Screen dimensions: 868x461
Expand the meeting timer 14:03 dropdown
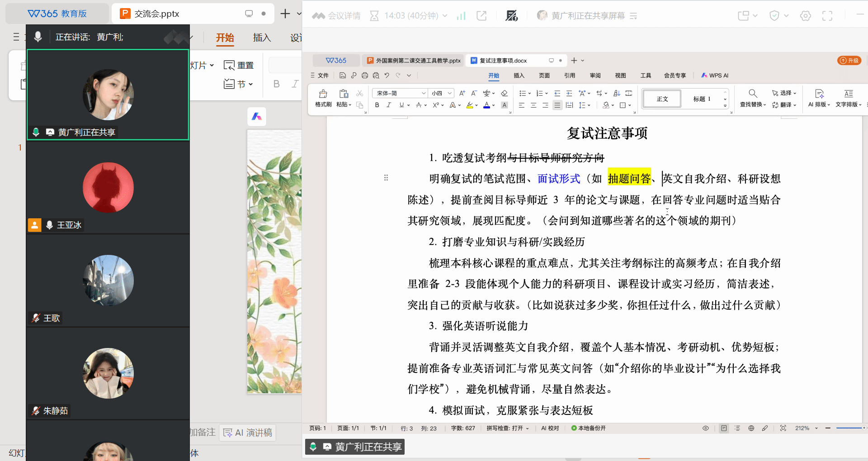[x=445, y=16]
